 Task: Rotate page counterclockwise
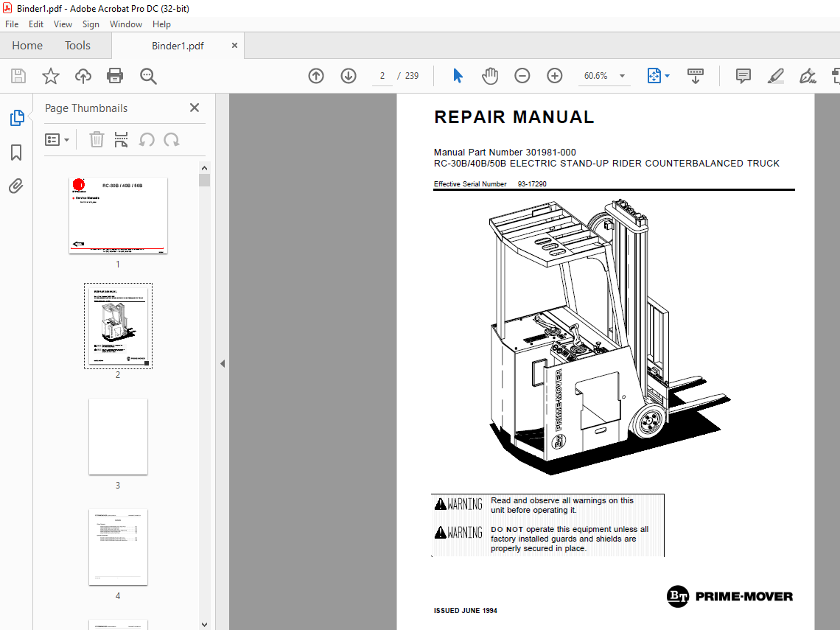point(147,140)
